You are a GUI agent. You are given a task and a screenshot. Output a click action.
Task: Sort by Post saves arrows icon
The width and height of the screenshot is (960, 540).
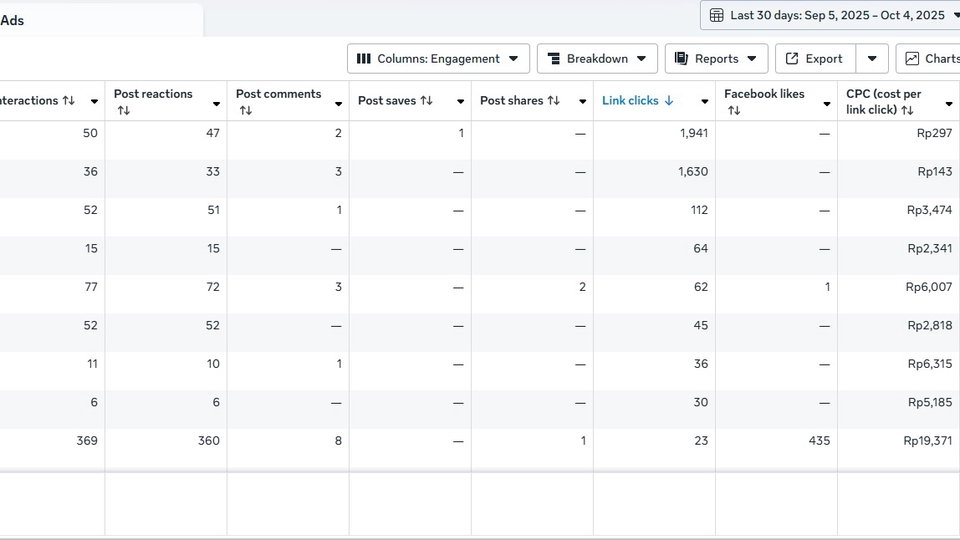[x=427, y=101]
